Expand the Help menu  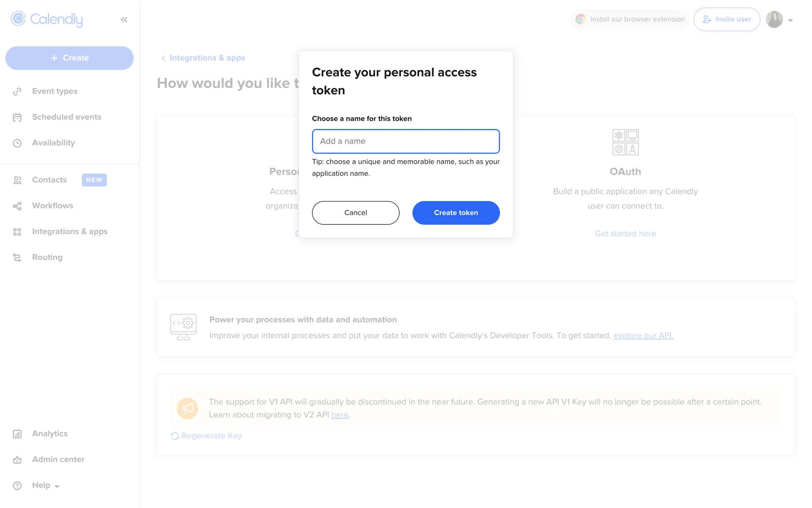(45, 486)
